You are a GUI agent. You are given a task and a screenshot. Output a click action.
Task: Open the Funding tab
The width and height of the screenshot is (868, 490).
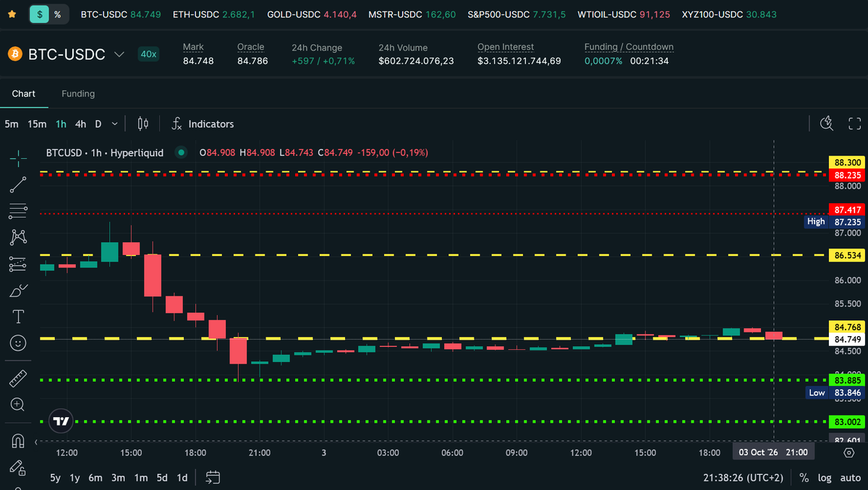(x=78, y=93)
